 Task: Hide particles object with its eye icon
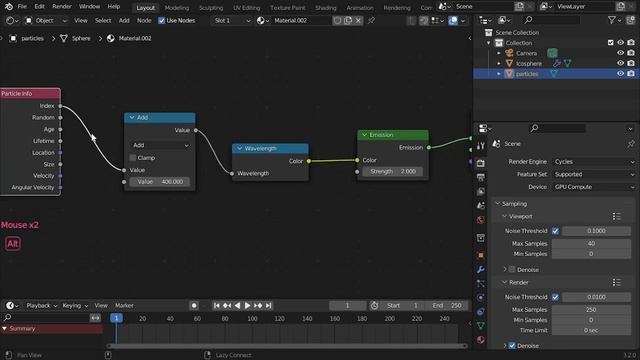[620, 73]
